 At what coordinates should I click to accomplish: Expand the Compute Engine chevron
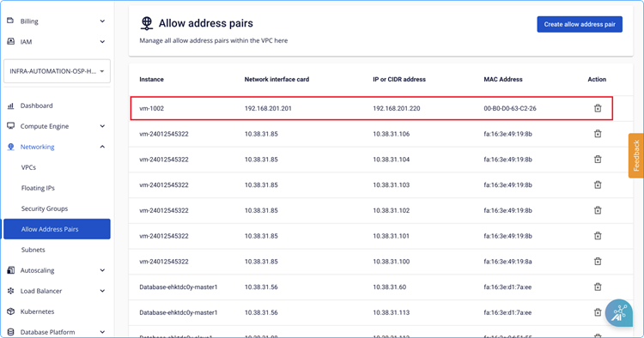point(102,126)
